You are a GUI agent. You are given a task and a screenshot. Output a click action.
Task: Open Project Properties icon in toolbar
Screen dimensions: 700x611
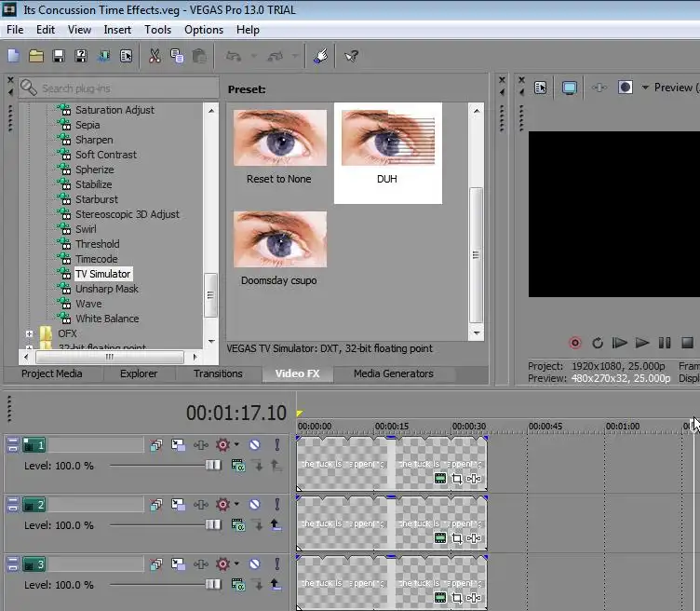coord(126,56)
